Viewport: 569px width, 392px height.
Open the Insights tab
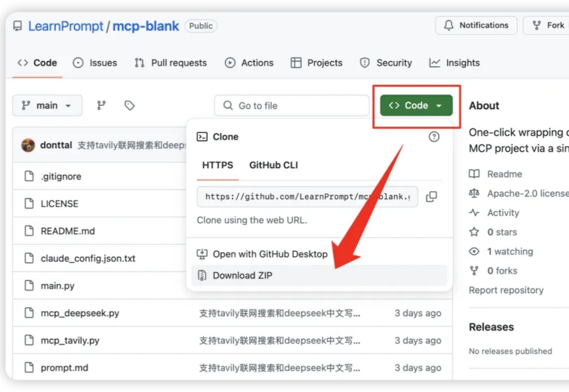454,63
